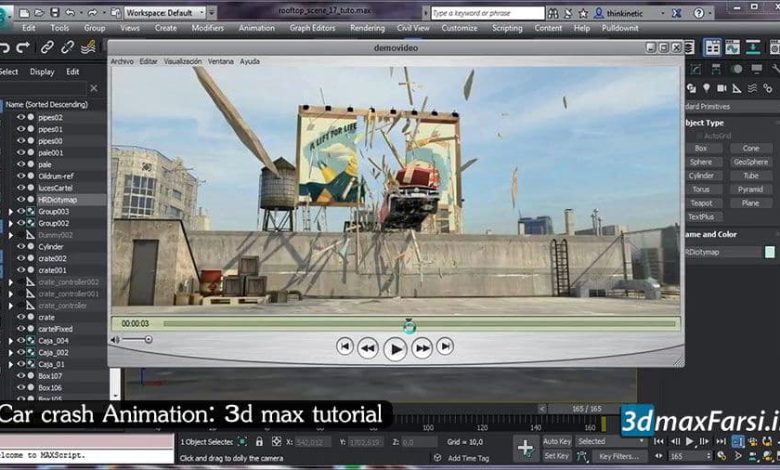Click the demovideo playback position marker
This screenshot has height=470, width=780.
point(409,326)
